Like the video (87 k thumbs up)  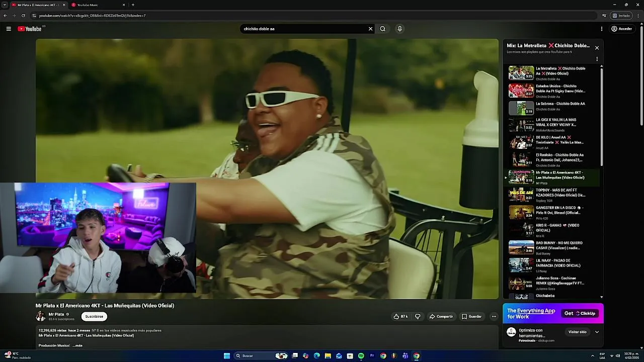pyautogui.click(x=401, y=316)
